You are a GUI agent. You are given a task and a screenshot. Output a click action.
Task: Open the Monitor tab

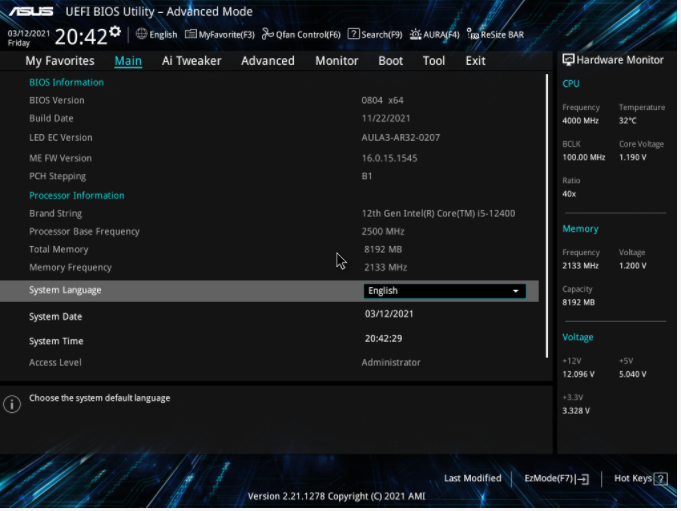click(337, 61)
